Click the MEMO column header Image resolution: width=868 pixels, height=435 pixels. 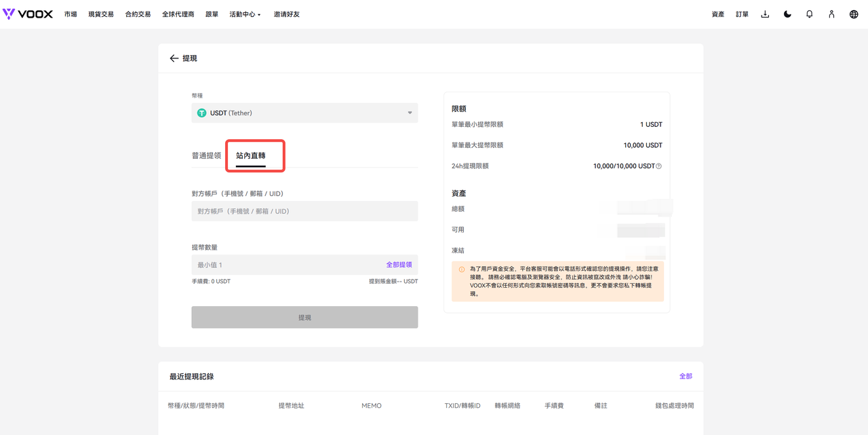coord(372,406)
